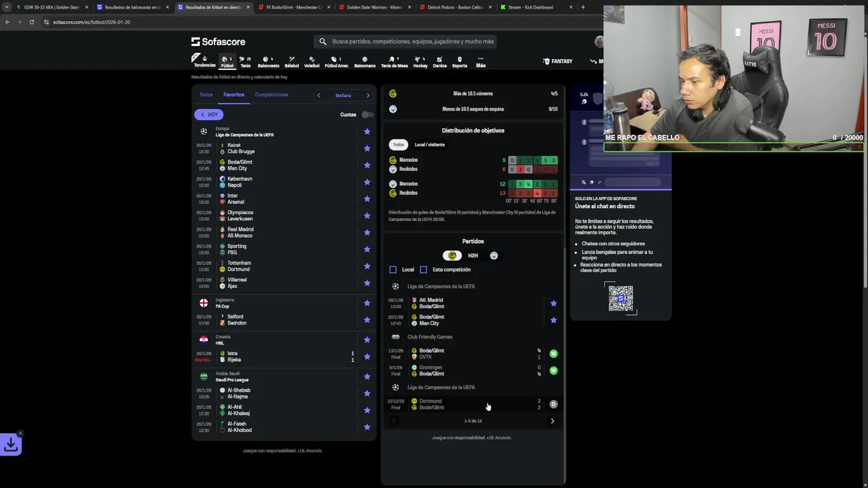Unfavorite the Inter vs Arsenal match

pos(367,199)
